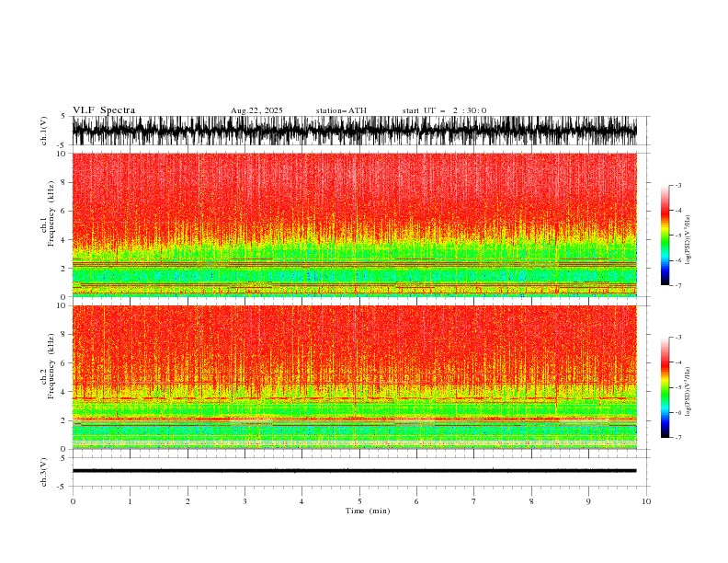The height and width of the screenshot is (563, 728).
Task: Click the ch.3 voltage trace
Action: [x=355, y=471]
